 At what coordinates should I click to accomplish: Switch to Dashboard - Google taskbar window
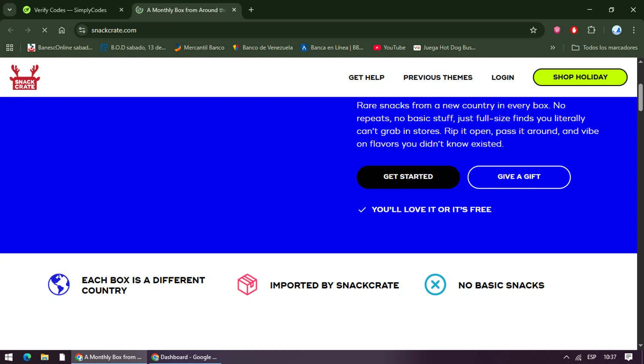[x=185, y=357]
